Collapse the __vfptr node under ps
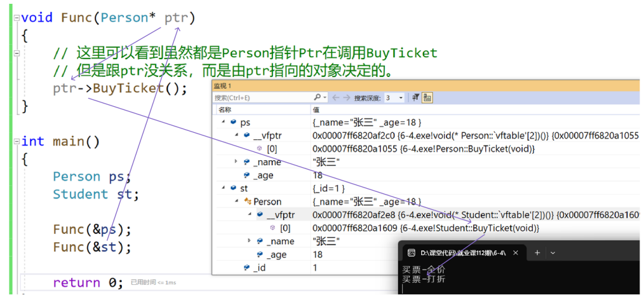This screenshot has width=644, height=295. (x=236, y=135)
